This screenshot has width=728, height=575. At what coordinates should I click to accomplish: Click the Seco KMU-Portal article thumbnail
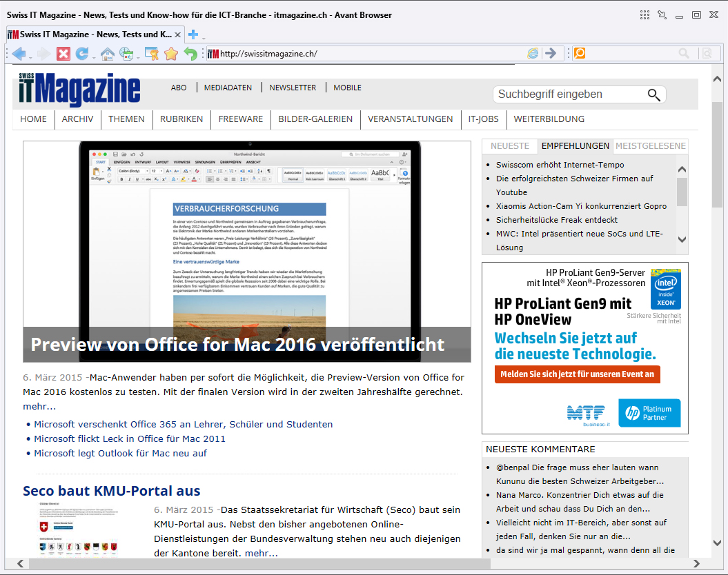coord(79,529)
